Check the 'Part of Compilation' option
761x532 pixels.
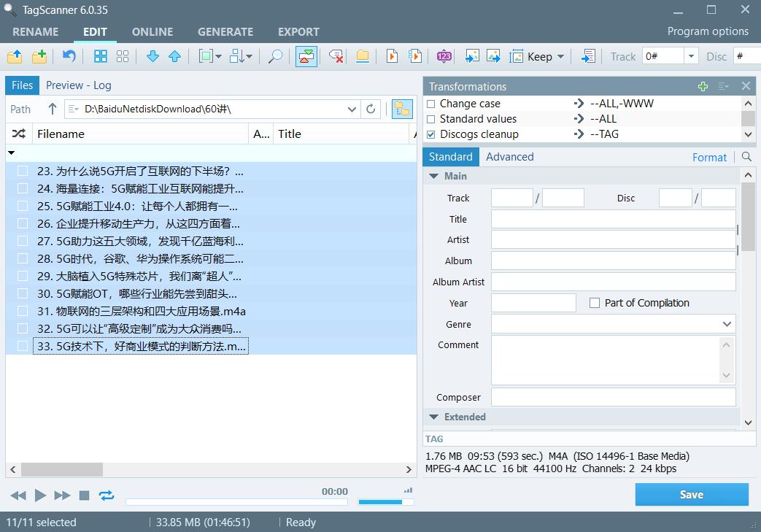(595, 303)
